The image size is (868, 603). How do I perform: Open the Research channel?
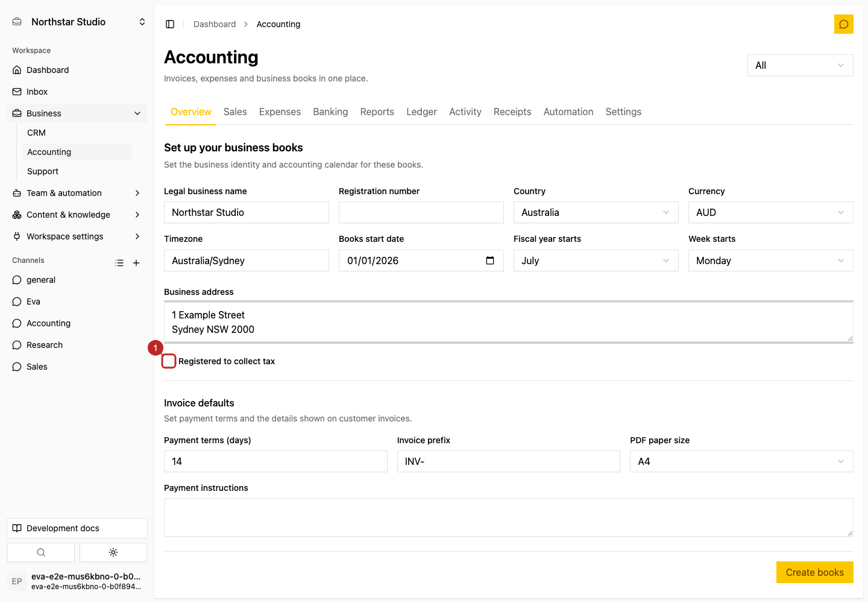coord(77,345)
